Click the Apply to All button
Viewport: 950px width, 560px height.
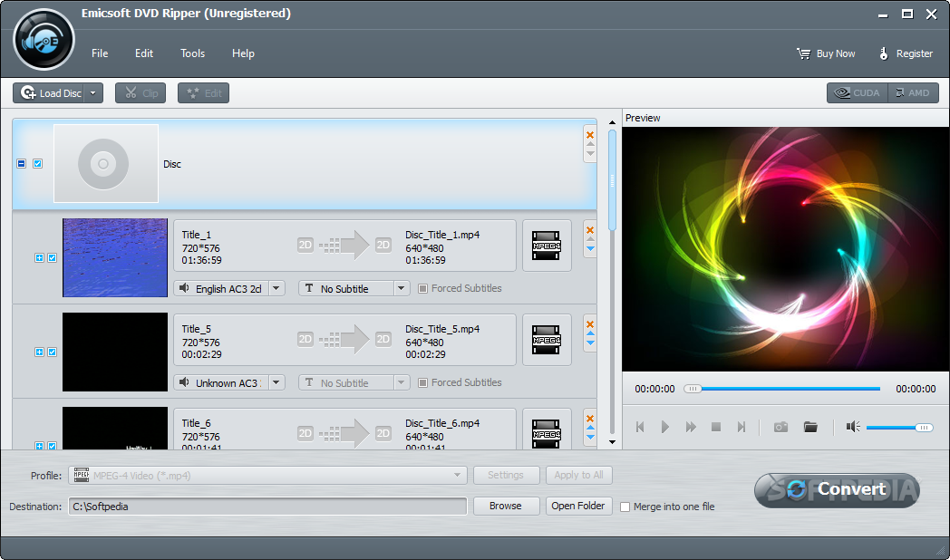(578, 475)
